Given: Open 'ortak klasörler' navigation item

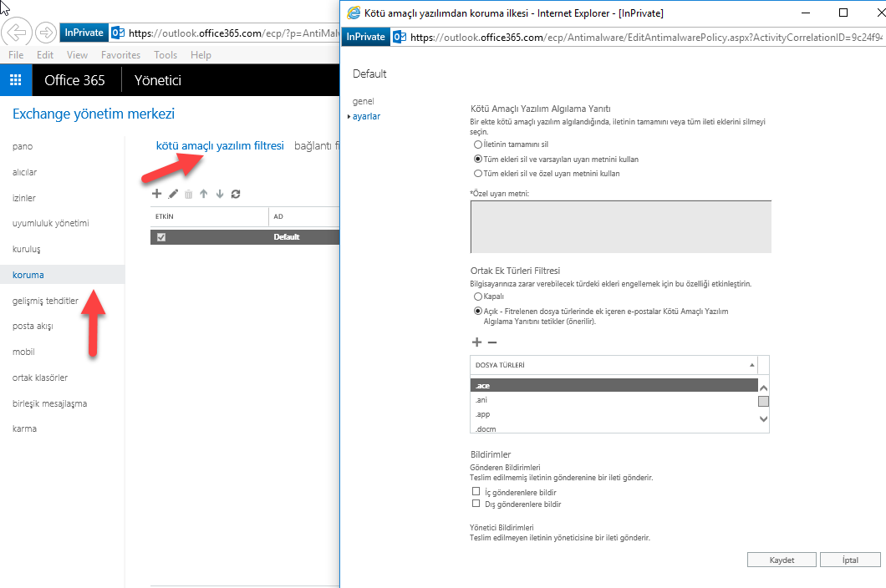Looking at the screenshot, I should 40,378.
